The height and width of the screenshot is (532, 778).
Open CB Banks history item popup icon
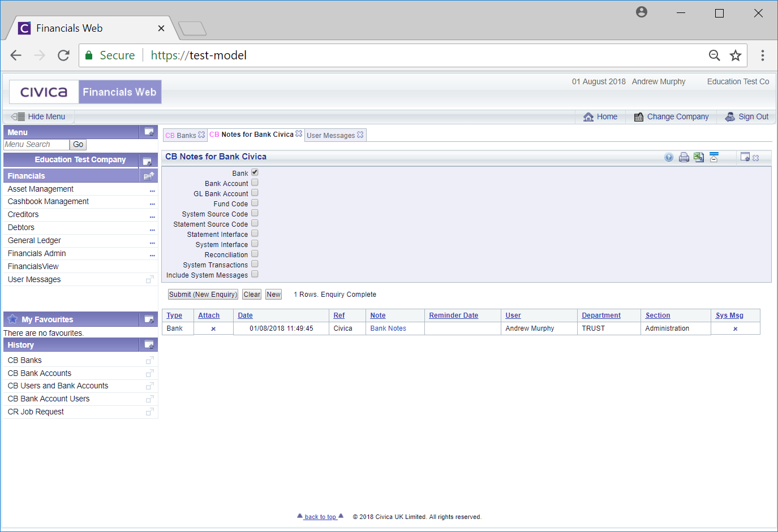pos(150,360)
